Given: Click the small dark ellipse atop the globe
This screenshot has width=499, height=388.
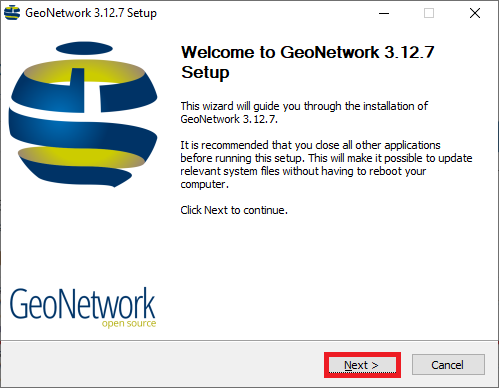Looking at the screenshot, I should (84, 49).
